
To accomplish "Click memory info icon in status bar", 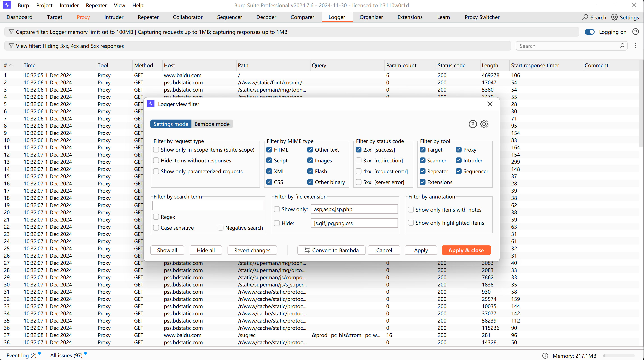I will tap(545, 355).
